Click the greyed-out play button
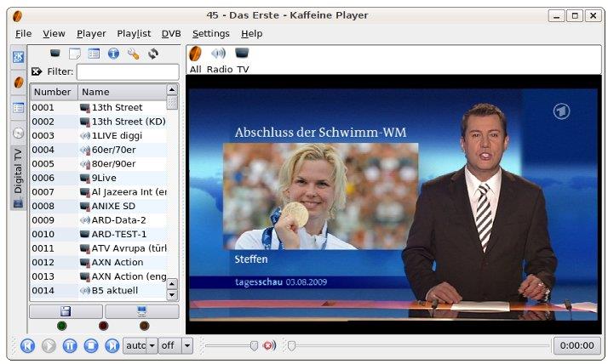 tap(49, 345)
